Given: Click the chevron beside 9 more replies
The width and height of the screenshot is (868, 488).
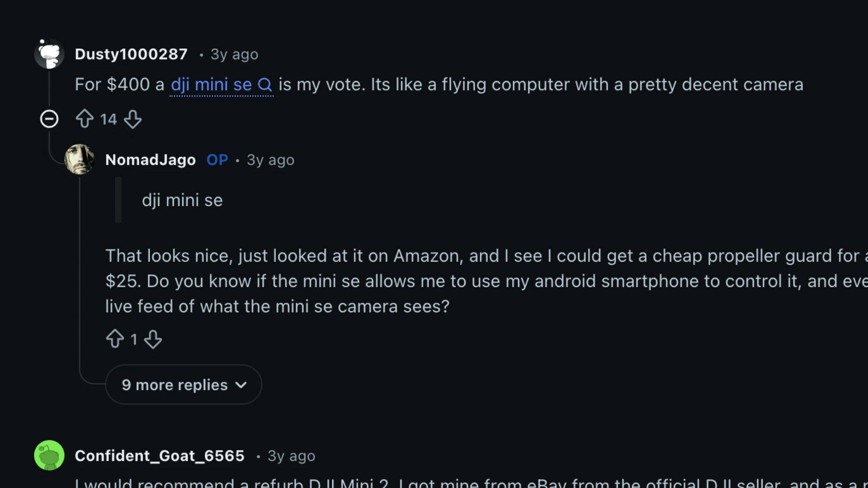Looking at the screenshot, I should (x=241, y=385).
